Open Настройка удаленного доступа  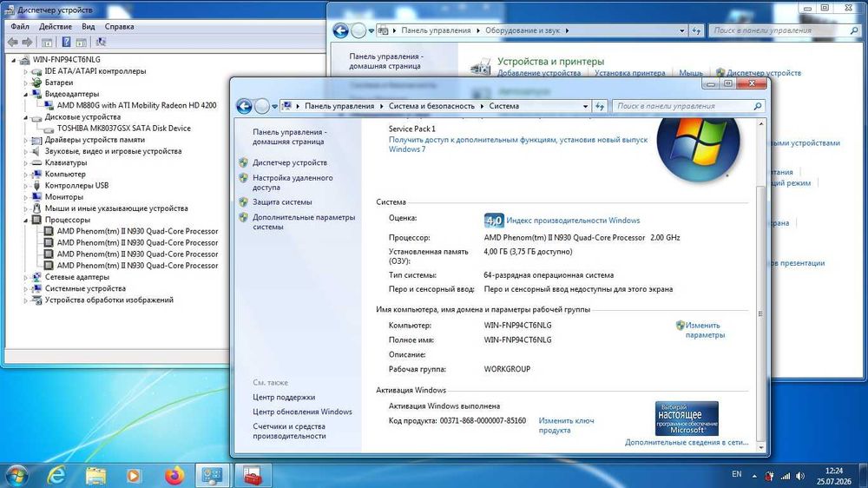coord(293,182)
